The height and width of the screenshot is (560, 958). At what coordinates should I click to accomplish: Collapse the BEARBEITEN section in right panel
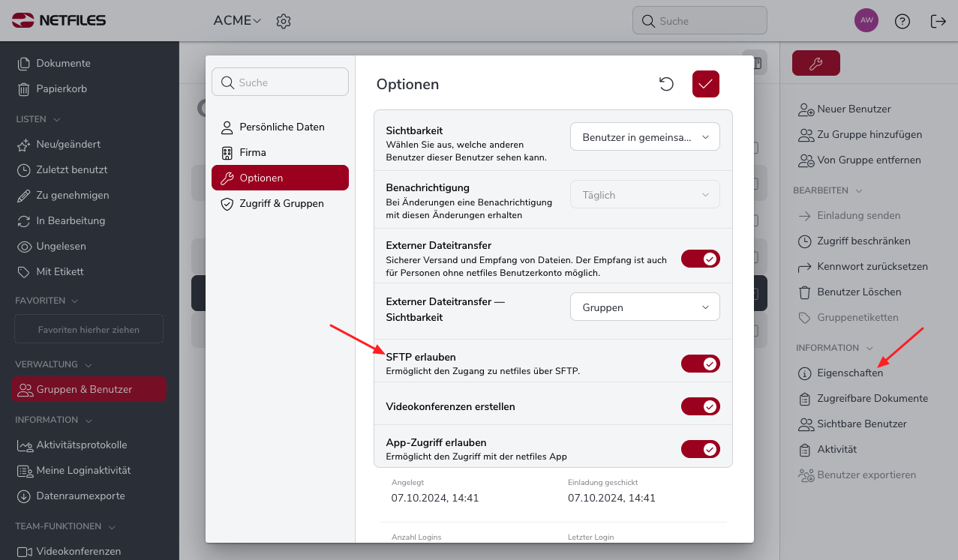(827, 191)
